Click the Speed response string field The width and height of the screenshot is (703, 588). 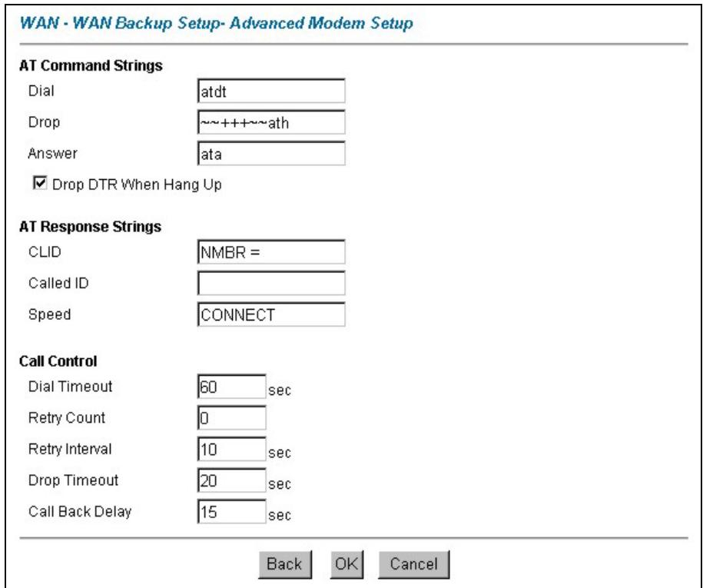coord(271,314)
